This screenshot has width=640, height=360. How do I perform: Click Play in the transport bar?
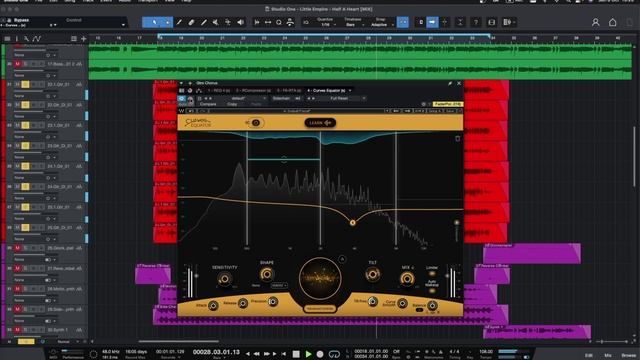[308, 354]
